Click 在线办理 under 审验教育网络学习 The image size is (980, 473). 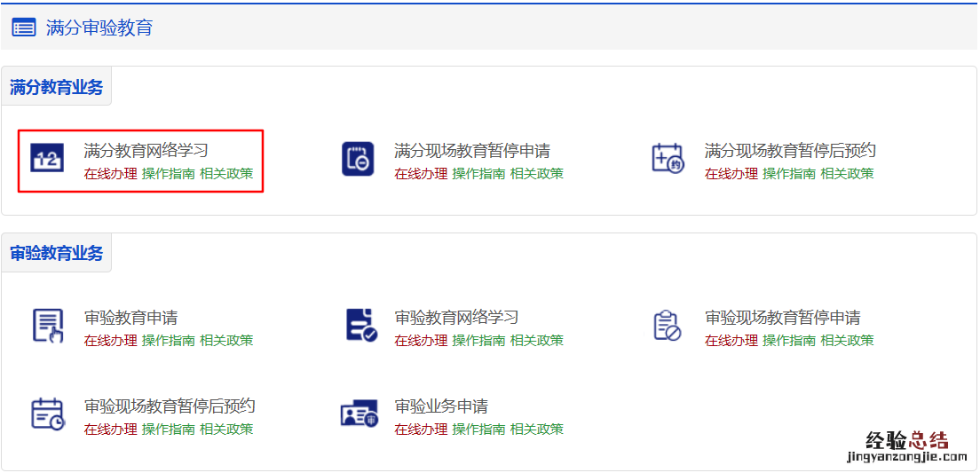(x=421, y=341)
